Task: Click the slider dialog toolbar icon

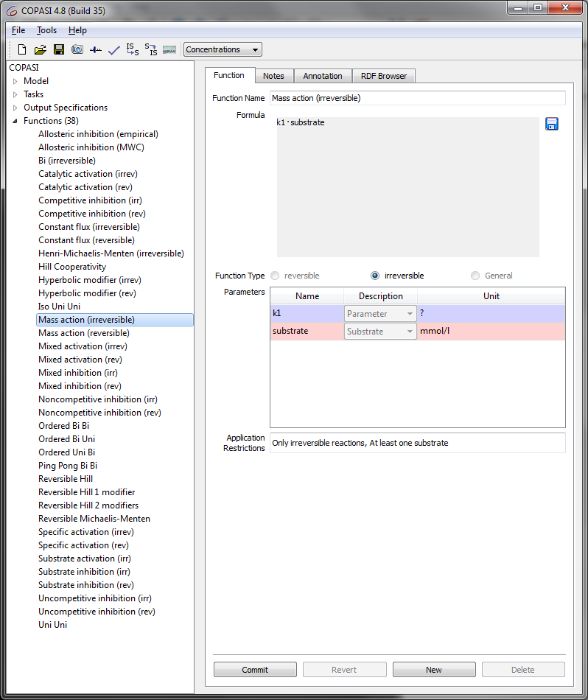Action: 96,50
